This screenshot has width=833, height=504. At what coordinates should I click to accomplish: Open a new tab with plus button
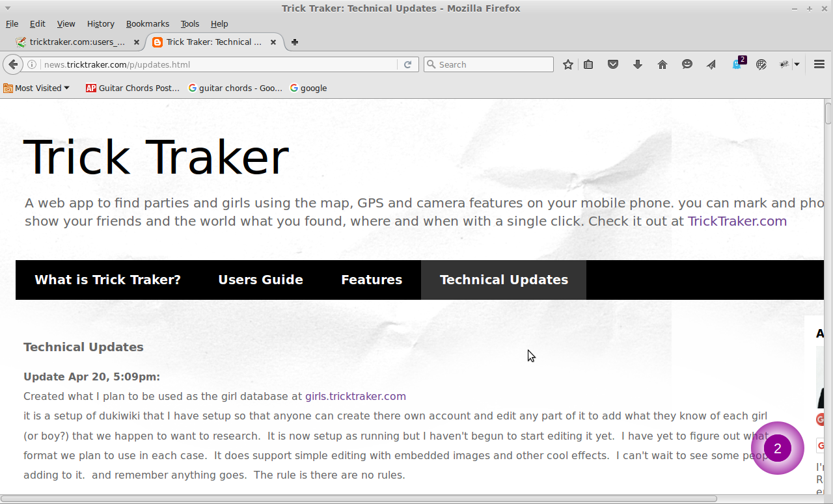click(295, 42)
